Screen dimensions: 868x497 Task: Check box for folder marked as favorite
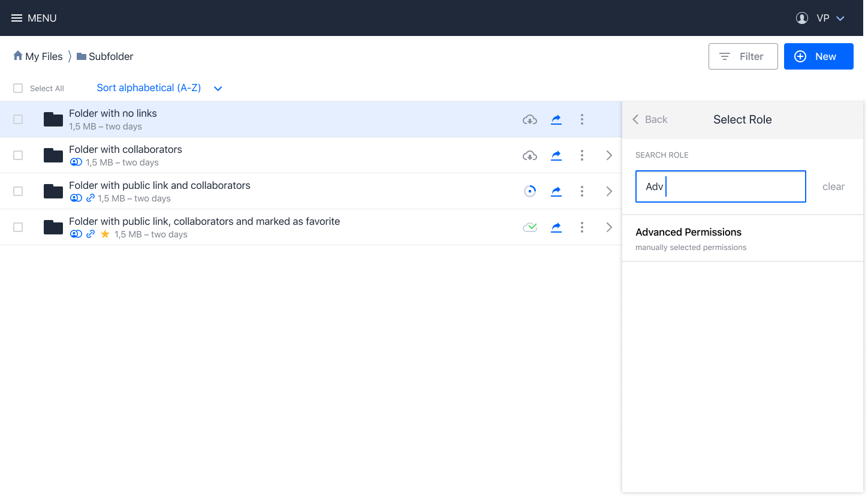pos(18,227)
